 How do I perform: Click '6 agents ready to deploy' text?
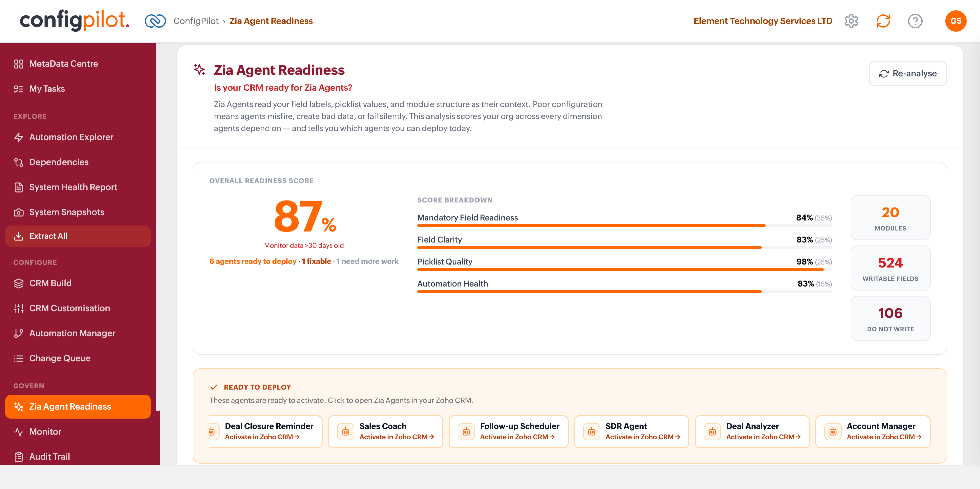pyautogui.click(x=253, y=261)
